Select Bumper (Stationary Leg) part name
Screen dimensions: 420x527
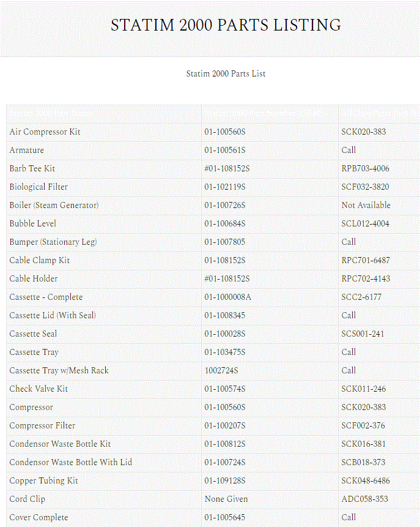[x=53, y=242]
